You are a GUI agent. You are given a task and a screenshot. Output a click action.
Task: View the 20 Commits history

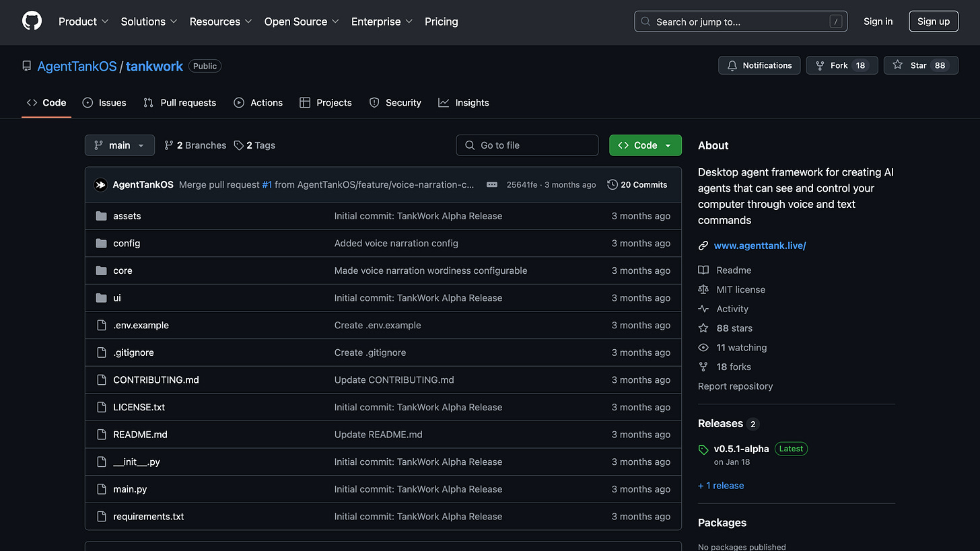pyautogui.click(x=637, y=184)
